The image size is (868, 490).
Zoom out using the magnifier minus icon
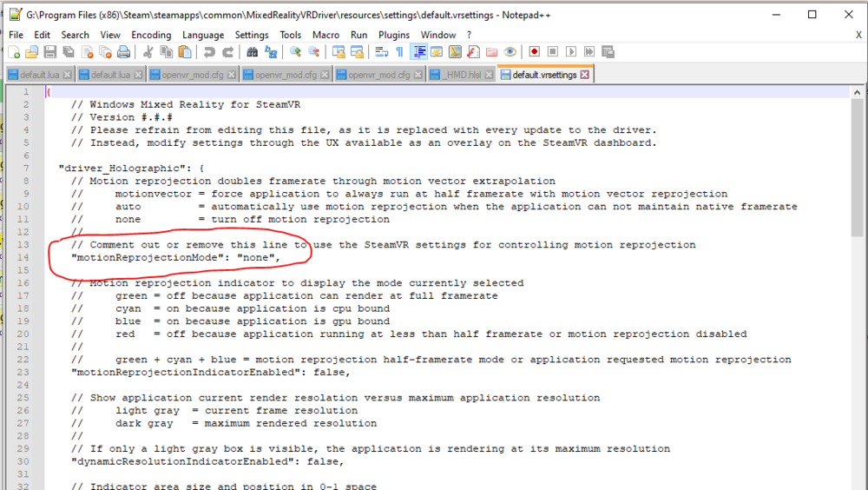[x=313, y=52]
